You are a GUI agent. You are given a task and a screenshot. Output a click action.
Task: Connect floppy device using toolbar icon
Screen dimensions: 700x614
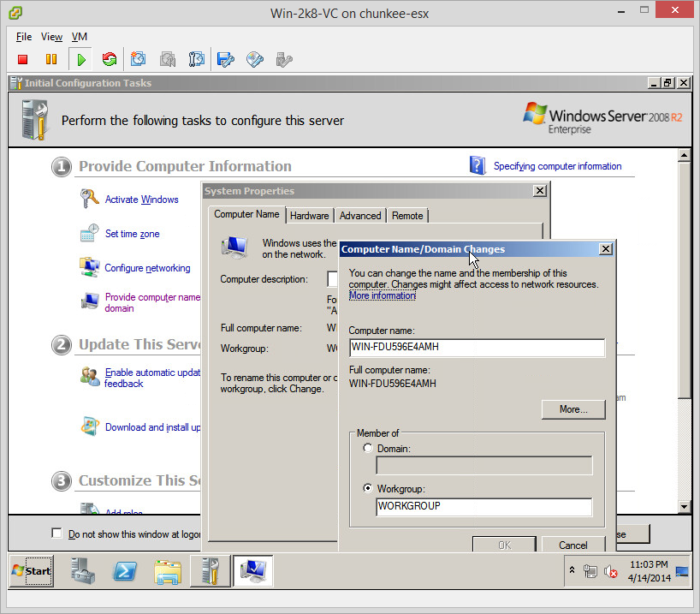click(x=226, y=59)
